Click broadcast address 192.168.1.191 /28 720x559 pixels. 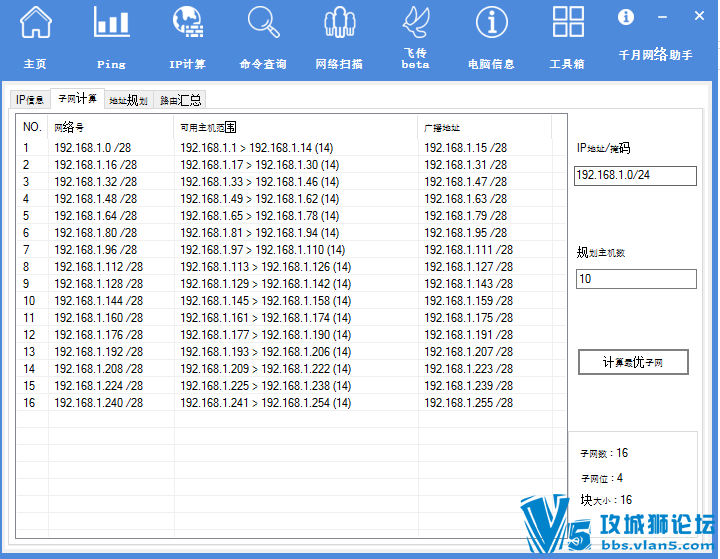click(469, 335)
